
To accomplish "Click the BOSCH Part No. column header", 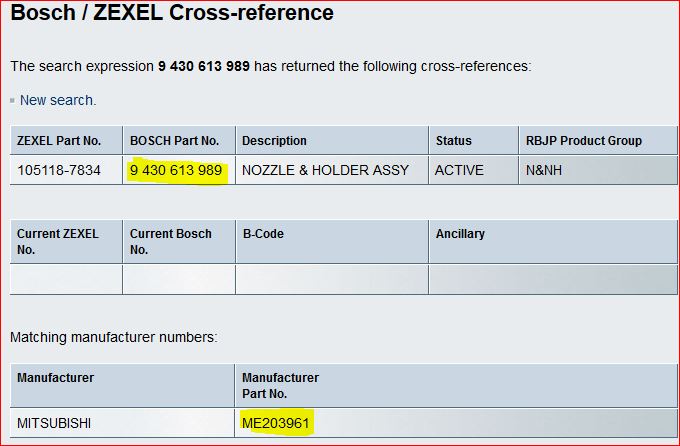I will pyautogui.click(x=177, y=141).
